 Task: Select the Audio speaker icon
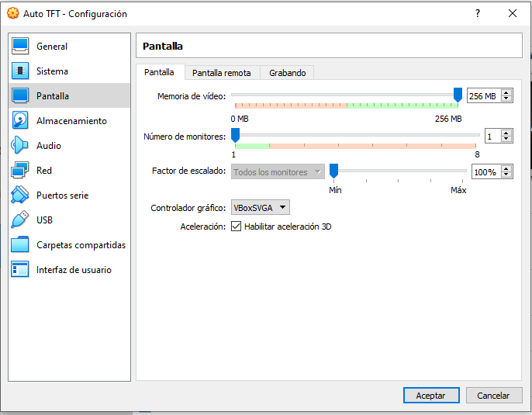tap(21, 146)
